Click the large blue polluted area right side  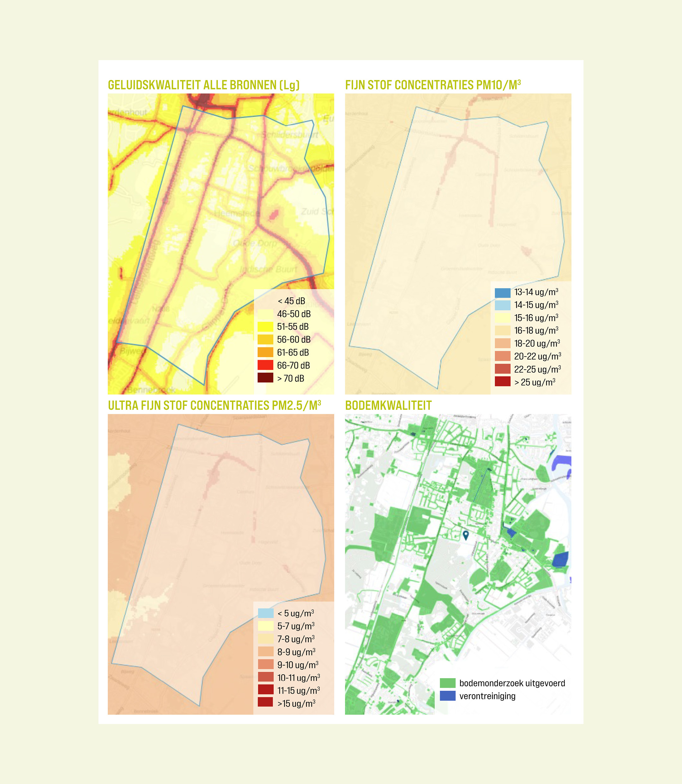560,560
